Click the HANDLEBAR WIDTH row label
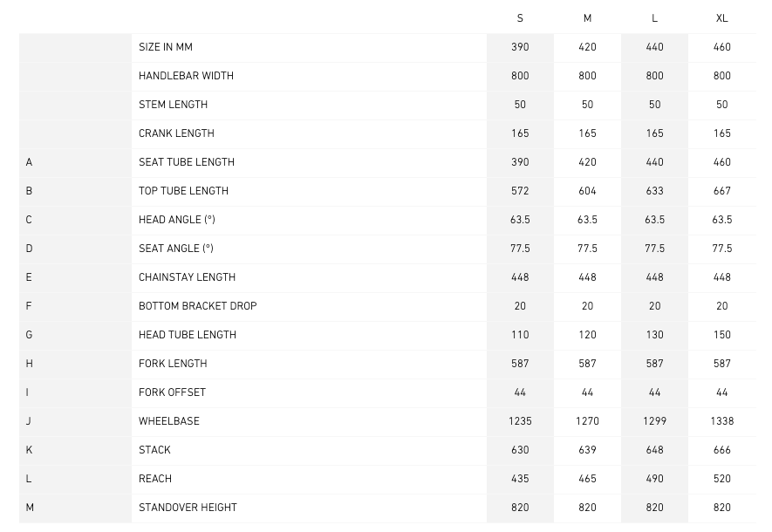This screenshot has width=772, height=532. pos(186,76)
